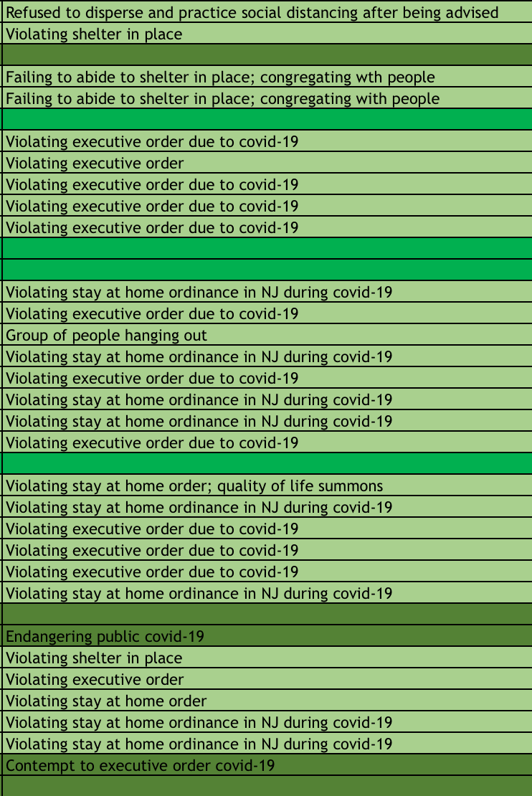Click the 'Group of people hanging out' cell
Image resolution: width=532 pixels, height=796 pixels.
(267, 335)
